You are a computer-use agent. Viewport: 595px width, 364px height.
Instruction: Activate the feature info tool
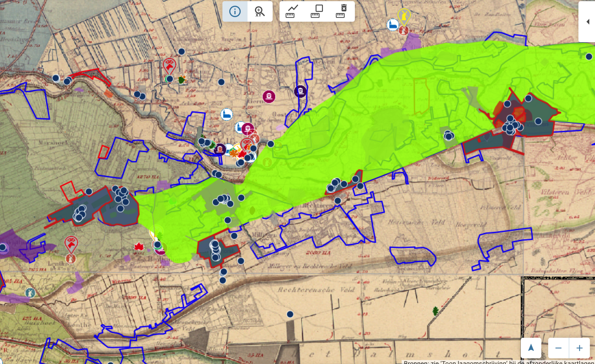coord(235,11)
